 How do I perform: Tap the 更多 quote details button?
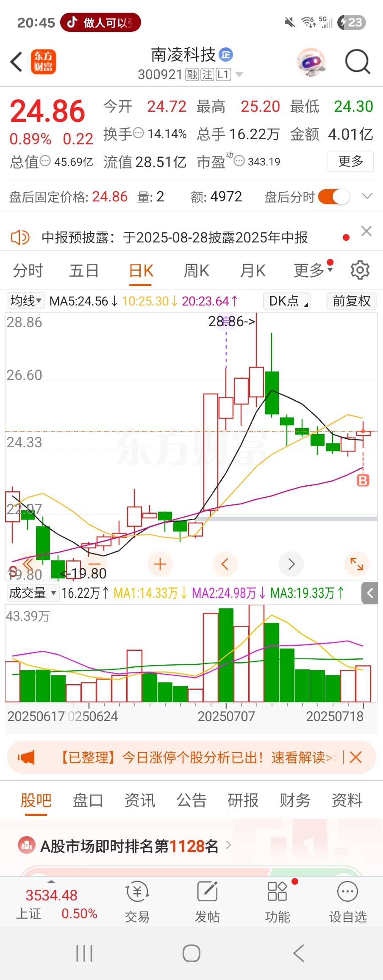point(351,161)
